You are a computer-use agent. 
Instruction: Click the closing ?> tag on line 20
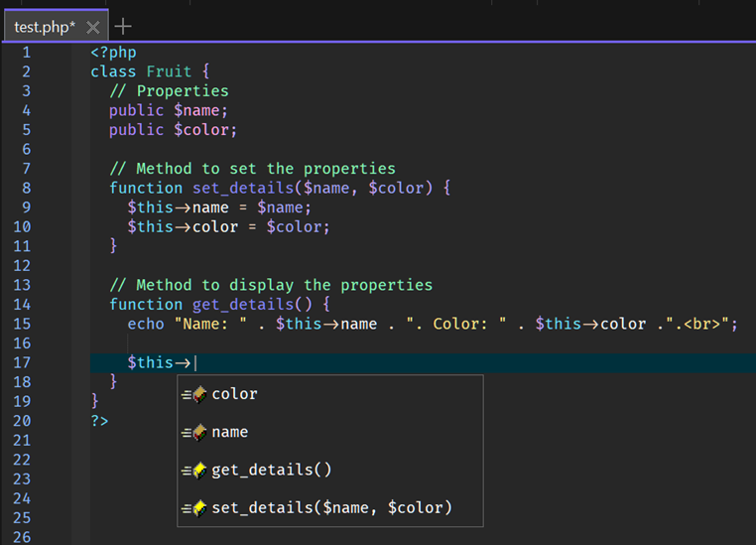pos(100,421)
